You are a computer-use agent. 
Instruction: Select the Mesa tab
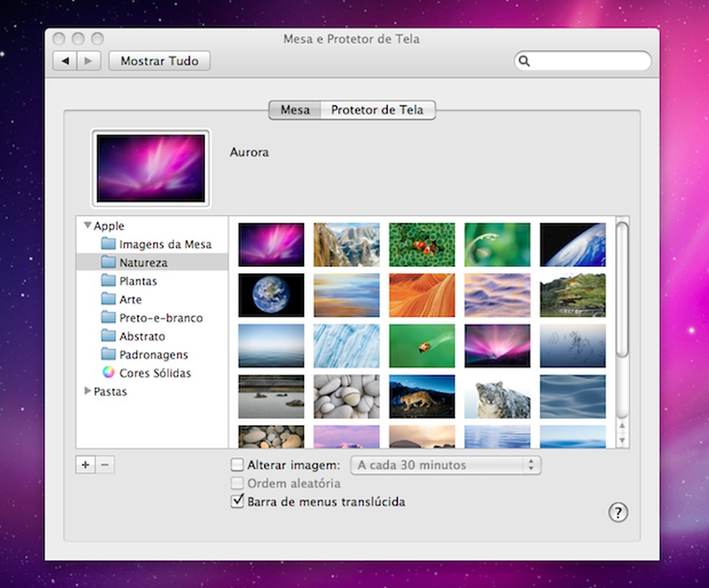[295, 110]
